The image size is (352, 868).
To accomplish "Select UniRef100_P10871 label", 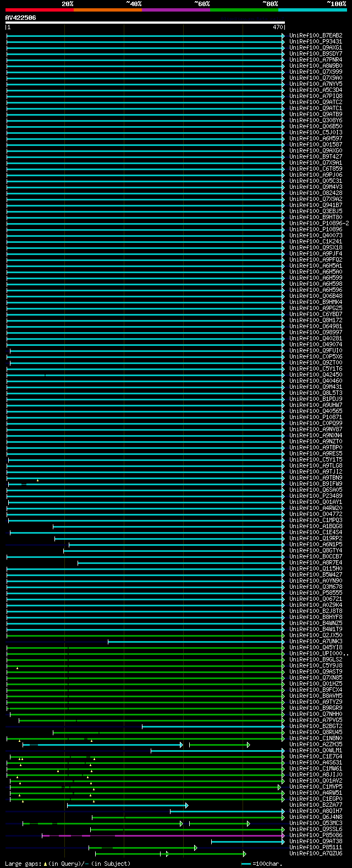I will (x=316, y=417).
